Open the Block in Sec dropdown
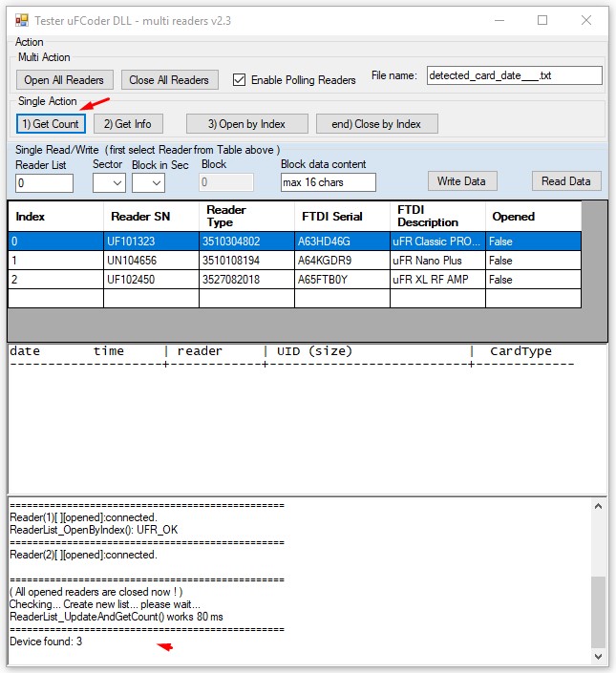This screenshot has height=673, width=616. (x=148, y=183)
